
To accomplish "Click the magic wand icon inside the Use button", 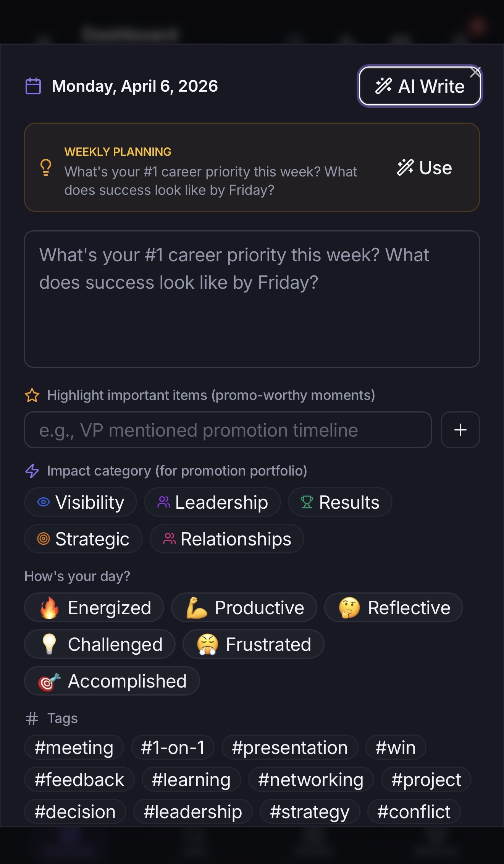I will pos(405,168).
